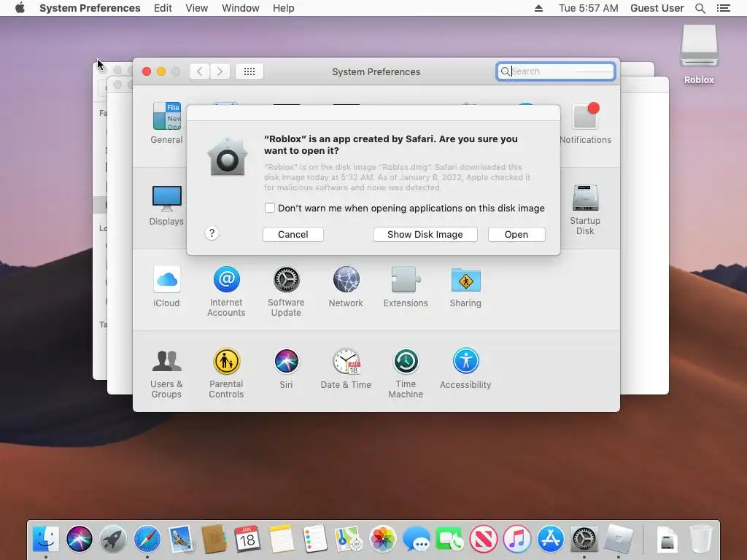Open Launchpad from the Dock
This screenshot has width=747, height=560.
pyautogui.click(x=113, y=539)
